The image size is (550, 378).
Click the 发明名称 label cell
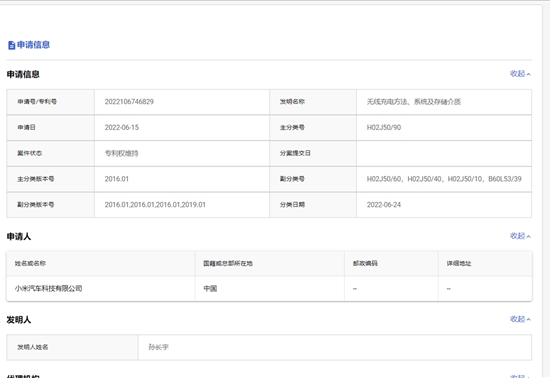(313, 102)
